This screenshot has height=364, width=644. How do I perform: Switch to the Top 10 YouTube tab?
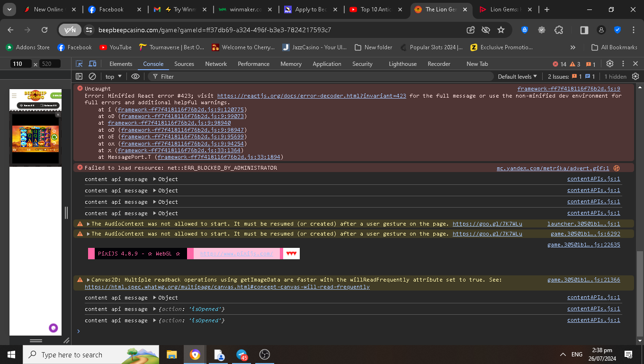(376, 9)
